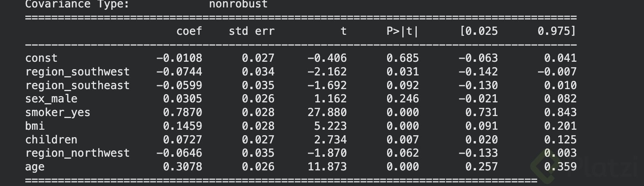This screenshot has width=644, height=186.
Task: Click the coef column header
Action: (189, 31)
